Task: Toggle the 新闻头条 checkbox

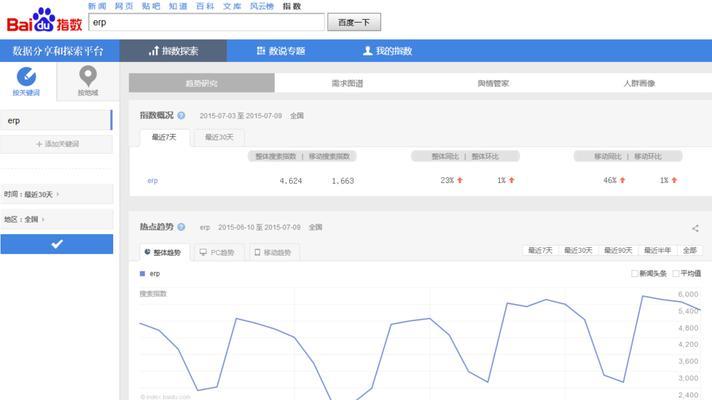Action: 635,273
